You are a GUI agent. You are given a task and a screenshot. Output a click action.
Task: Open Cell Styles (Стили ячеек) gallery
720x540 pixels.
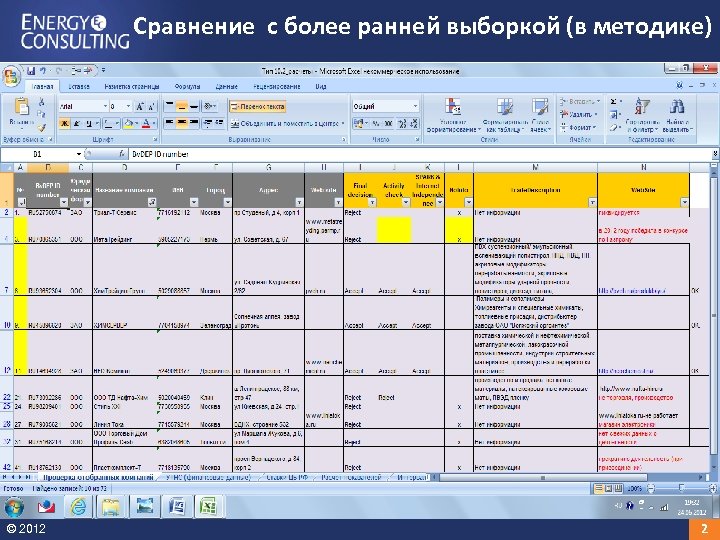(x=540, y=115)
